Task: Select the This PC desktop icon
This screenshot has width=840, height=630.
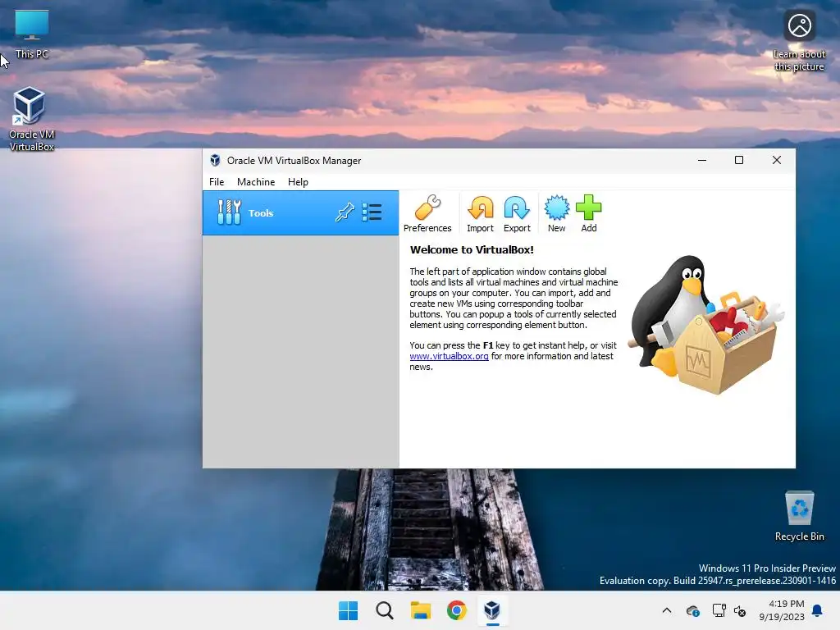Action: [32, 34]
